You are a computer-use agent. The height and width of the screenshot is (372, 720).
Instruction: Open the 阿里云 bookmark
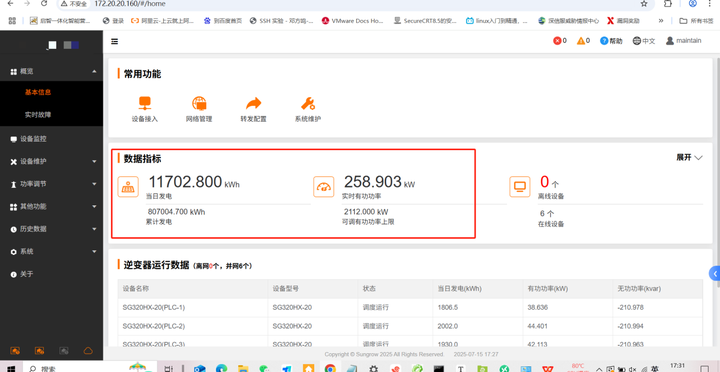click(162, 21)
